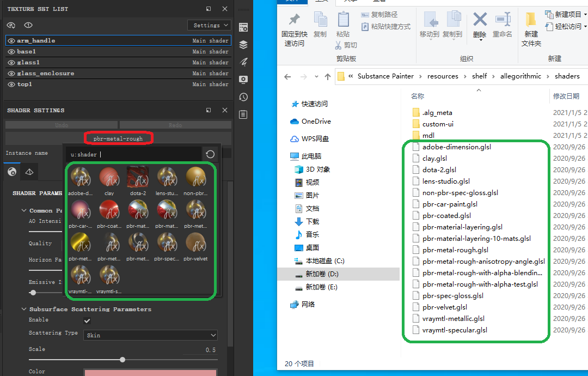Open the History panel in the side toolbar

point(243,97)
